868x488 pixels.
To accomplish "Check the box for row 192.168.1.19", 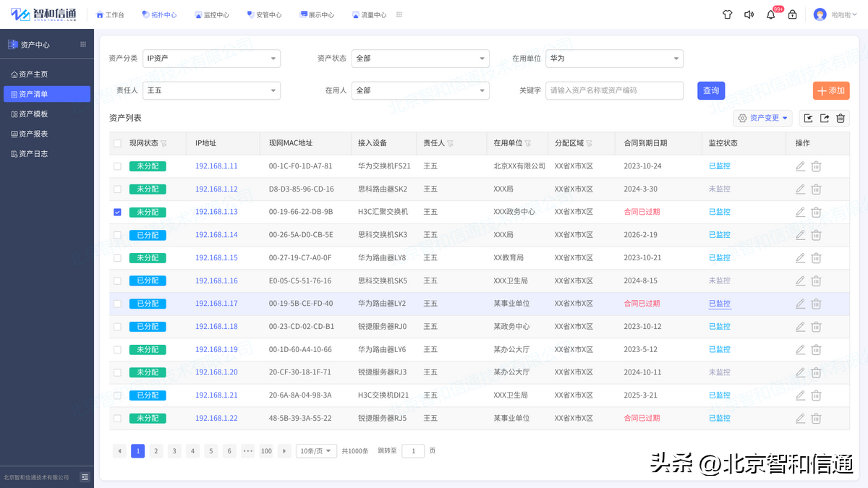I will click(117, 349).
